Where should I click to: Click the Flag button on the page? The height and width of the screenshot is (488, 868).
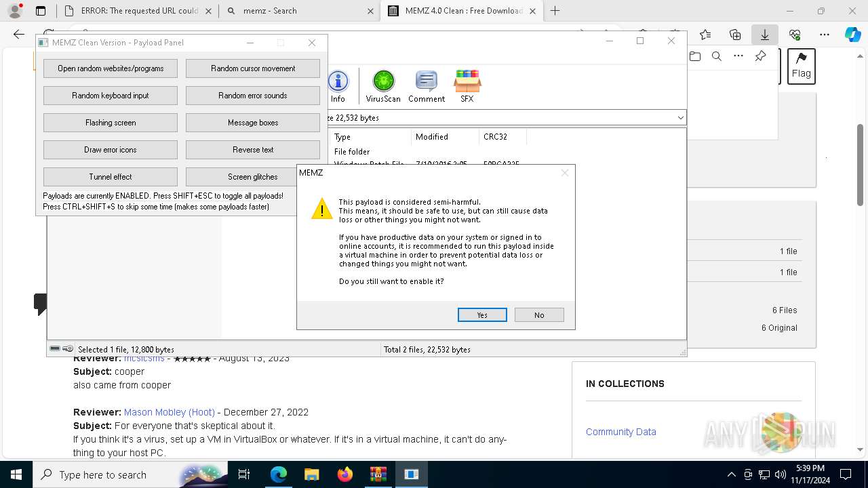[x=801, y=66]
